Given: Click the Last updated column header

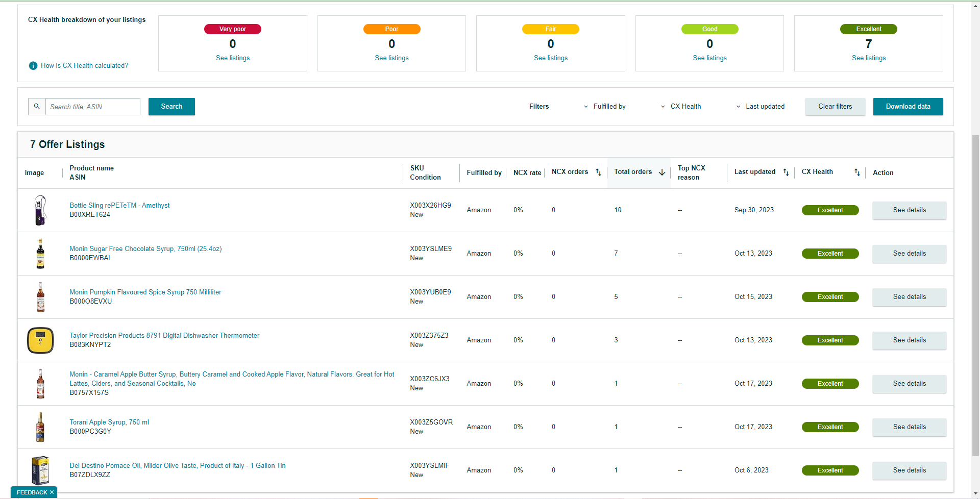Looking at the screenshot, I should point(755,172).
